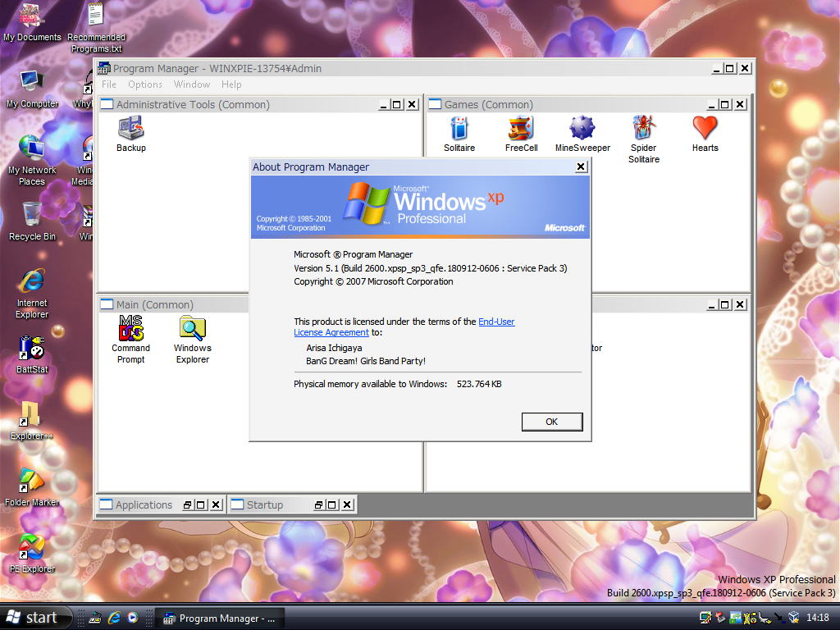Click the taskbar clock 14:18
Screen dimensions: 840x630
818,618
